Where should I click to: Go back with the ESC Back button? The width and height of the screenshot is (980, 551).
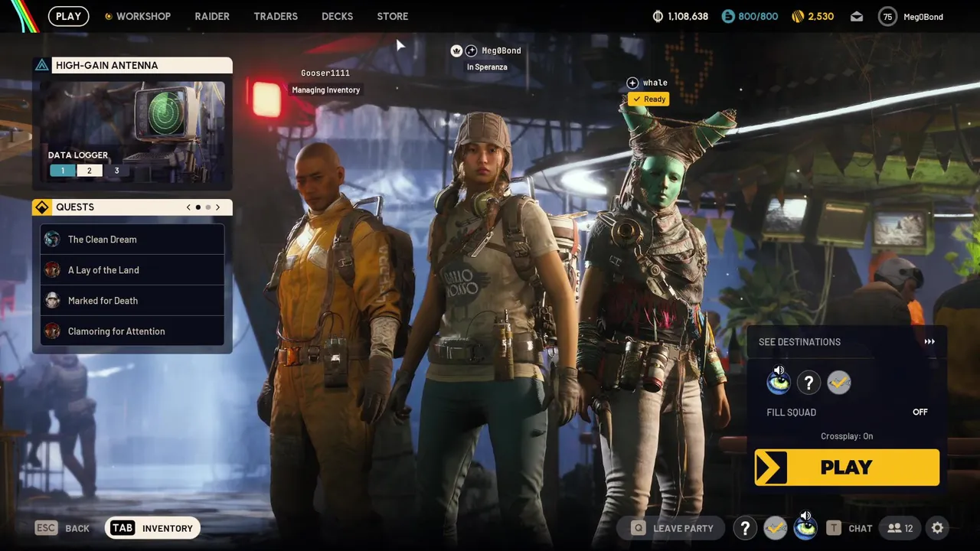(x=63, y=528)
